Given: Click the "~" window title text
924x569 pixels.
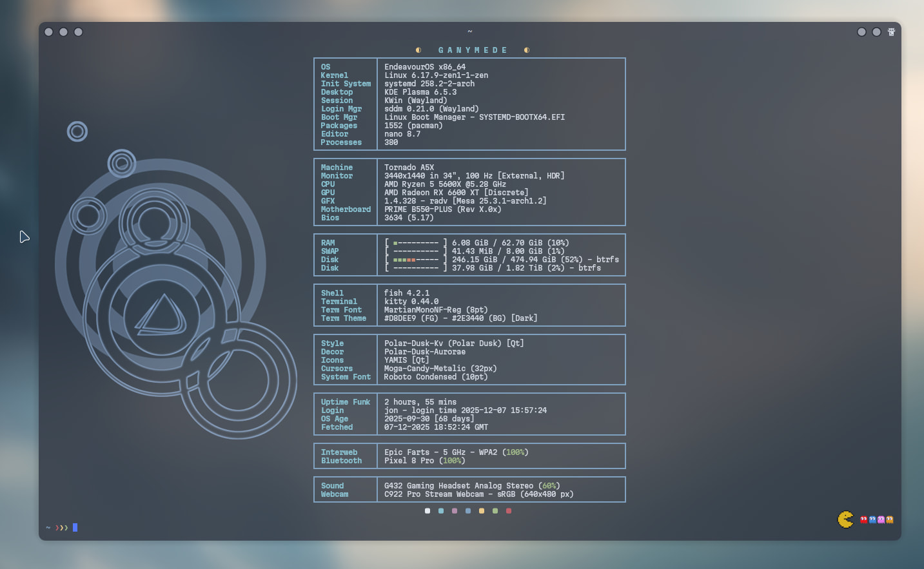Looking at the screenshot, I should click(469, 32).
